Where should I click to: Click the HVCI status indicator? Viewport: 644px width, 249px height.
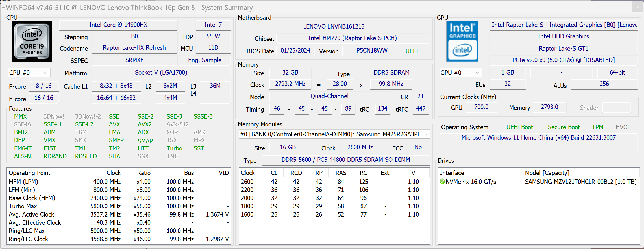pos(622,127)
